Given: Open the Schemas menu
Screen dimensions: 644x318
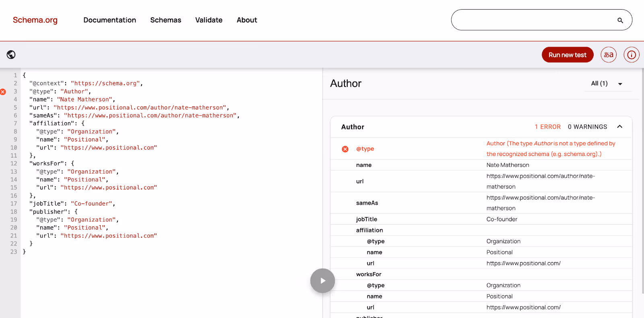Looking at the screenshot, I should [x=166, y=20].
